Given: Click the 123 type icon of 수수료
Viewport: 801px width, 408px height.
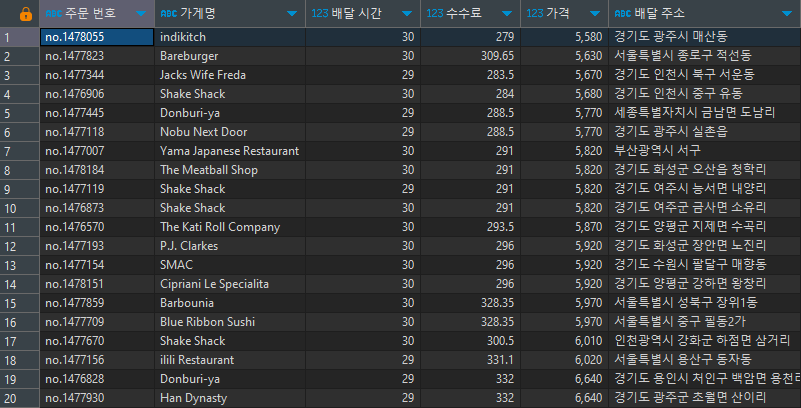Looking at the screenshot, I should (435, 14).
